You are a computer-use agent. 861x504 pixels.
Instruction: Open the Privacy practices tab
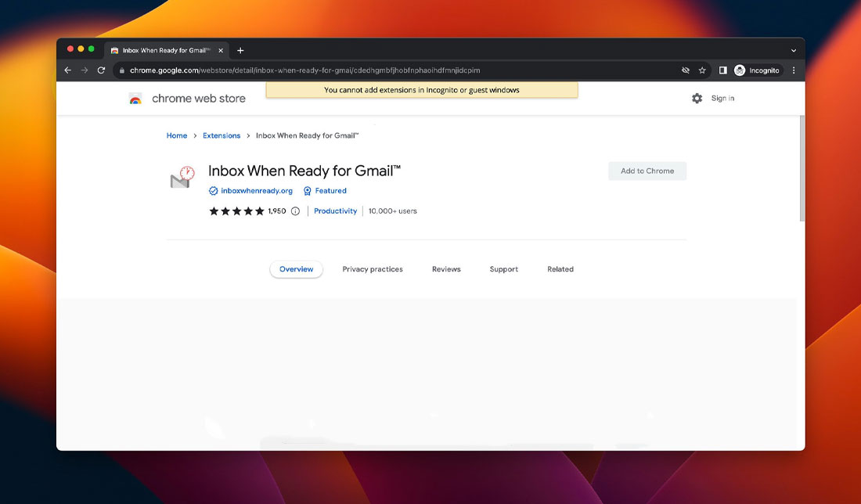(373, 268)
